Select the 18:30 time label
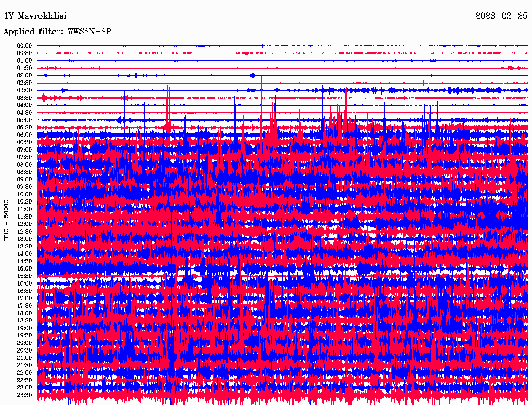 [24, 321]
